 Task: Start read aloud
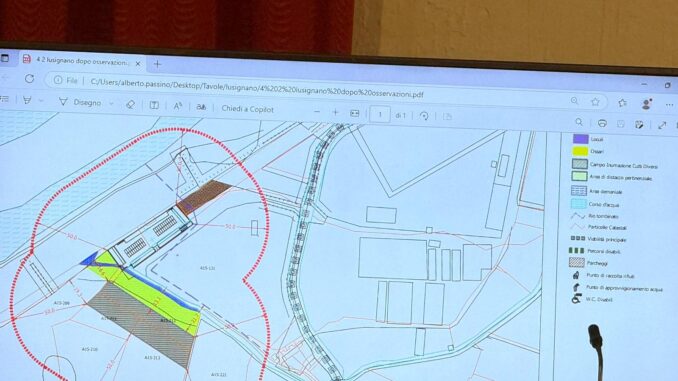pos(178,106)
